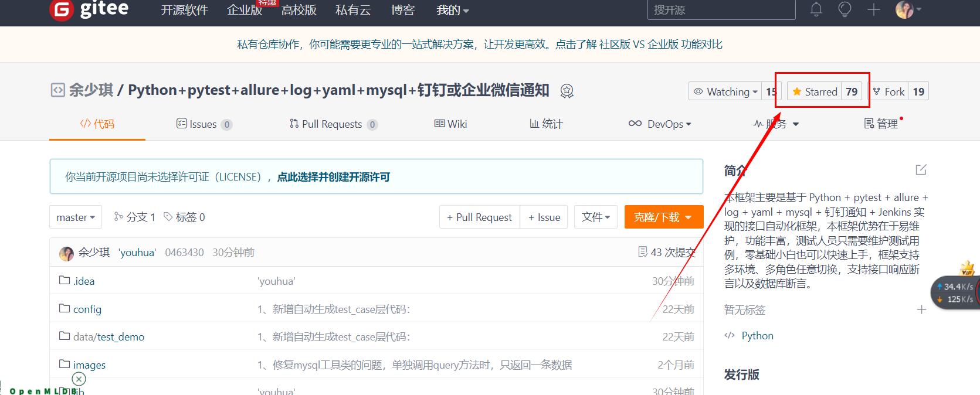Open the data/test_demo folder

coord(108,337)
